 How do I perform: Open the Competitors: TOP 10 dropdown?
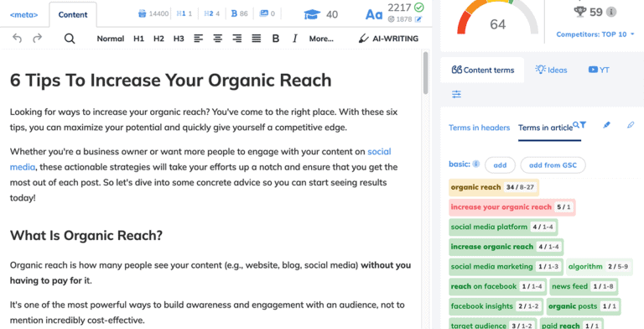tap(595, 34)
